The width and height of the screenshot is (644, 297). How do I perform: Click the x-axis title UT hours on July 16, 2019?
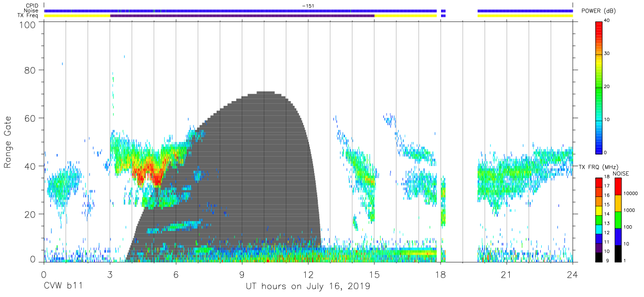308,287
